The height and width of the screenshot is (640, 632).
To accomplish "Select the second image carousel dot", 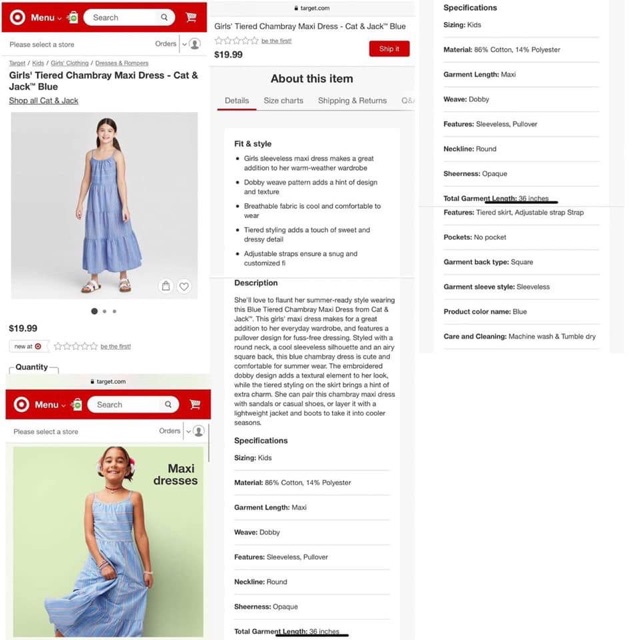I will 105,311.
